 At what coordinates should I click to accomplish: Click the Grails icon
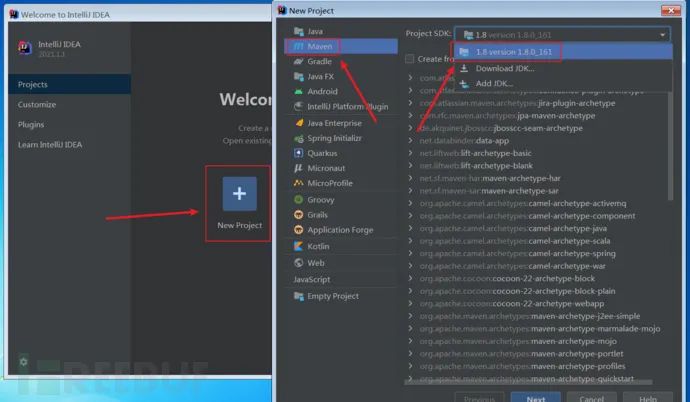299,215
